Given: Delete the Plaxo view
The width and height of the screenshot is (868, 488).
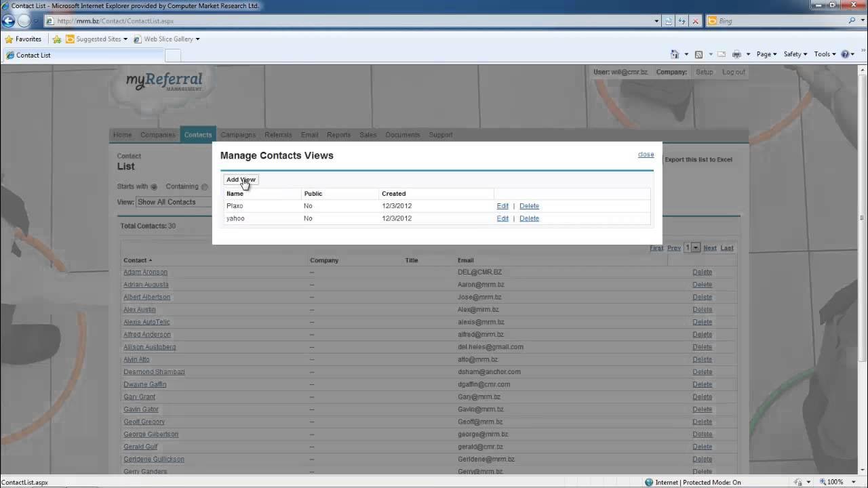Looking at the screenshot, I should point(529,206).
